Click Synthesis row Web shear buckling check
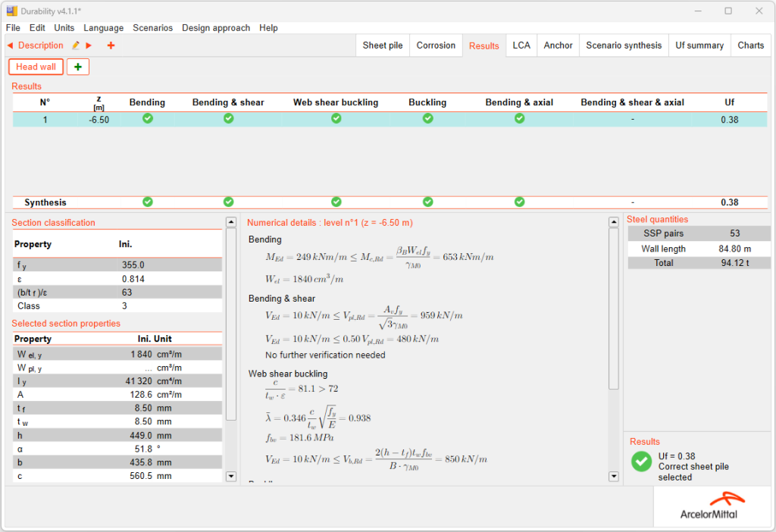776x532 pixels. (336, 202)
